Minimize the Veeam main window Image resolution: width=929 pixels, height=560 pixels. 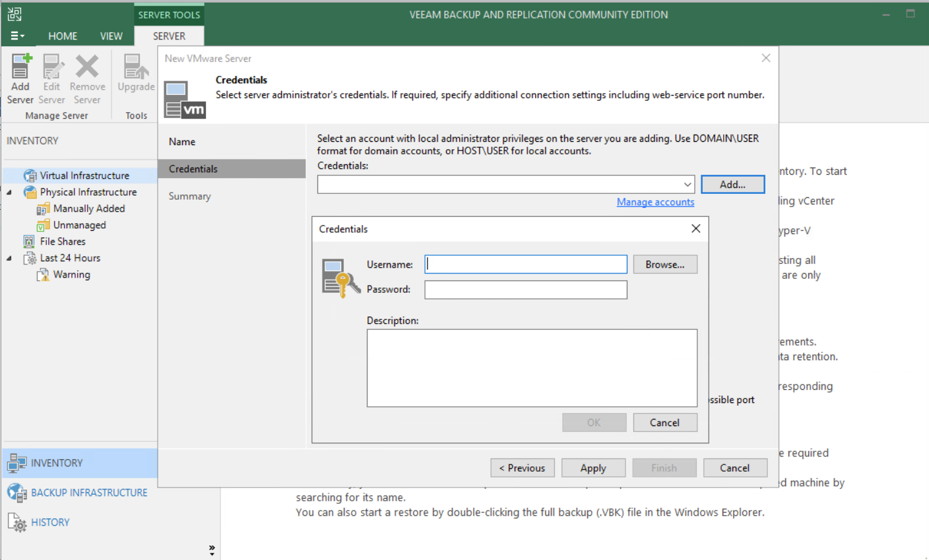point(886,15)
